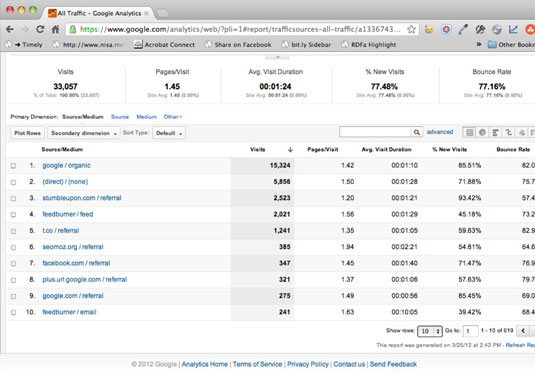Select checkbox for google / organic row
This screenshot has width=535, height=375.
click(x=13, y=166)
